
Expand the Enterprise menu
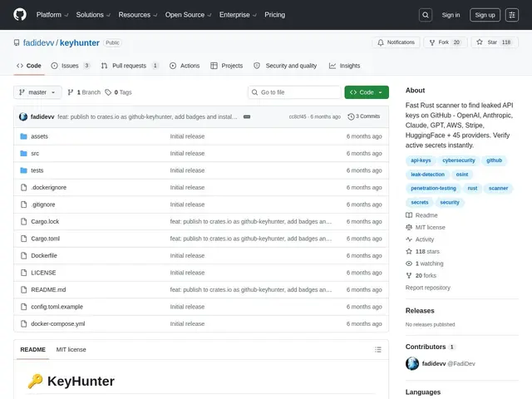(x=238, y=15)
